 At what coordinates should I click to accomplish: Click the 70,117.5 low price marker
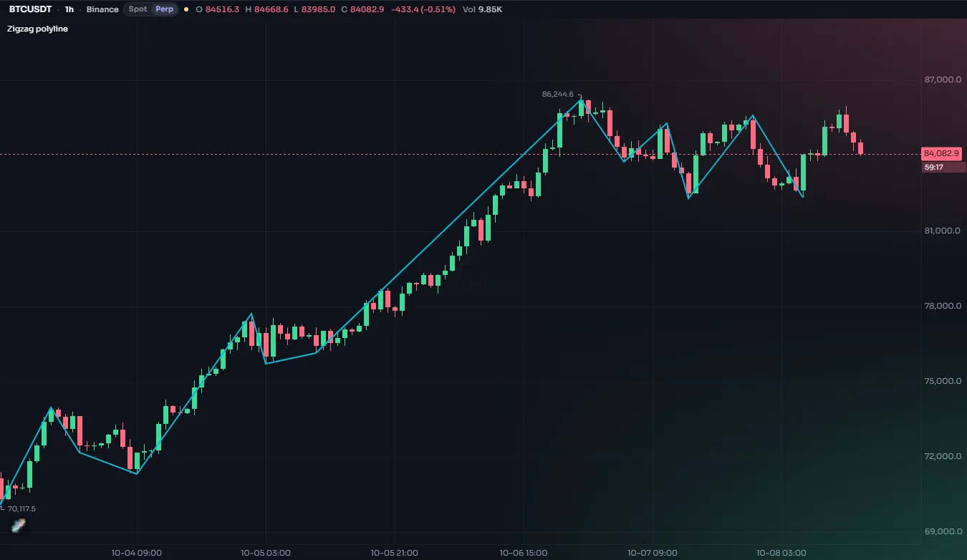coord(21,508)
